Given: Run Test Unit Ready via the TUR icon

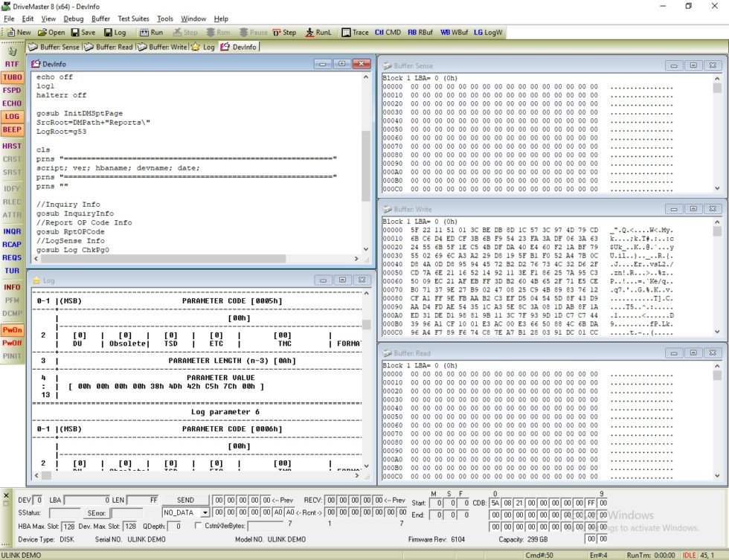Looking at the screenshot, I should click(13, 271).
